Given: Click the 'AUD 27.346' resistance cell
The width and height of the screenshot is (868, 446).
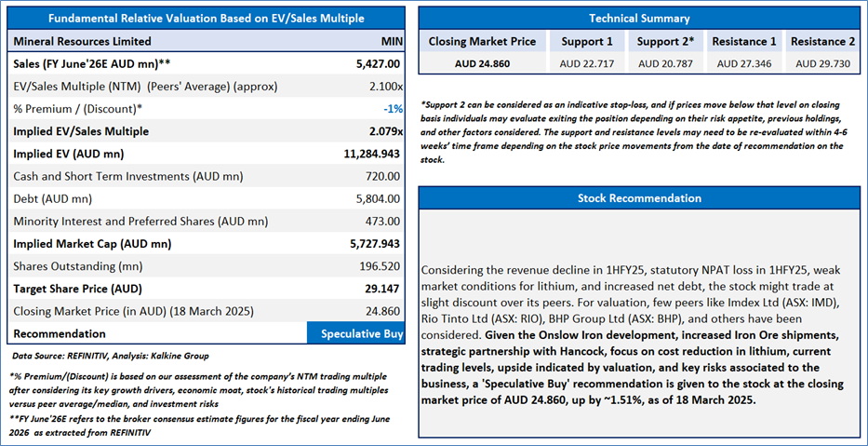Looking at the screenshot, I should pyautogui.click(x=744, y=63).
